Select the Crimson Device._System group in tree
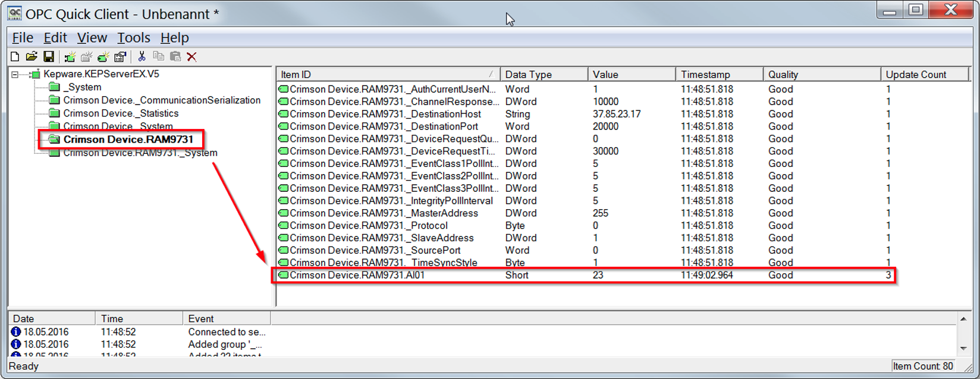 coord(118,126)
